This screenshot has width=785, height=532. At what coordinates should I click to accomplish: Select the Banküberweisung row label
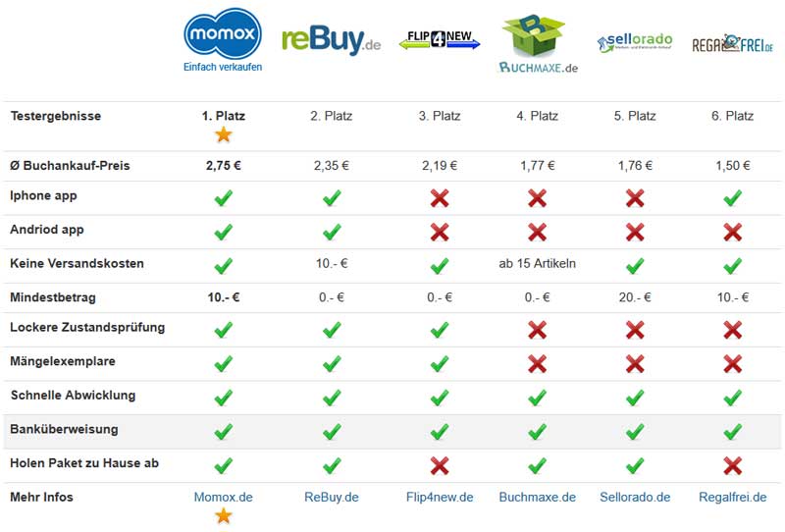click(x=64, y=429)
